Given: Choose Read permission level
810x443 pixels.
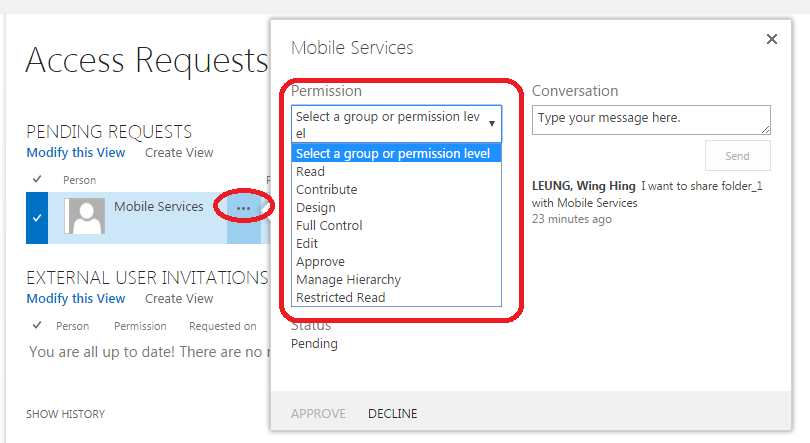Looking at the screenshot, I should pyautogui.click(x=310, y=172).
